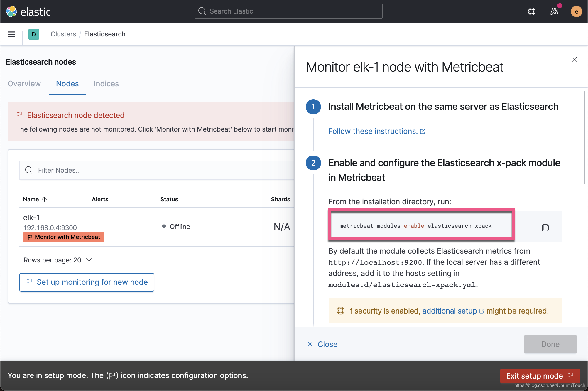
Task: Open the additional setup link
Action: click(x=450, y=311)
